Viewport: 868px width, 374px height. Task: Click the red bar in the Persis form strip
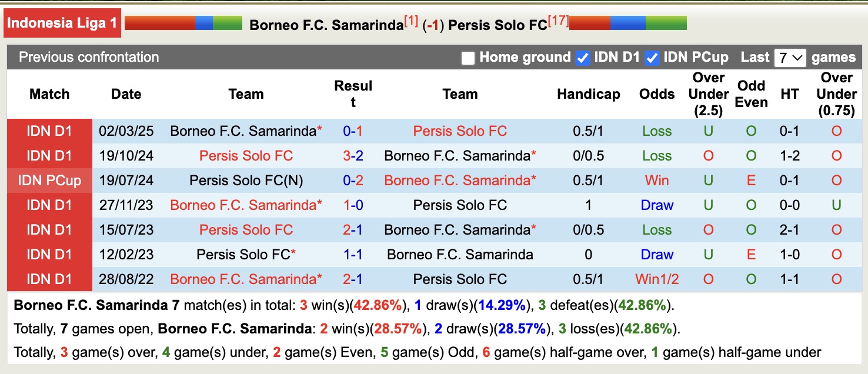pos(591,24)
